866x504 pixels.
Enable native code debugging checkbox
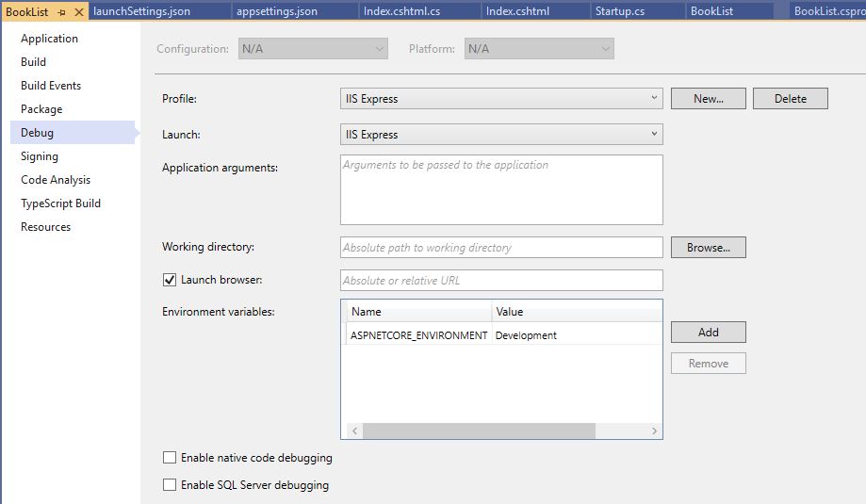[170, 458]
